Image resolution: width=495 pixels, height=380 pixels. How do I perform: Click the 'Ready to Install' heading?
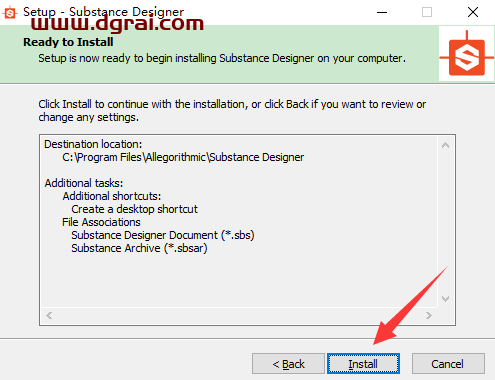pyautogui.click(x=68, y=42)
